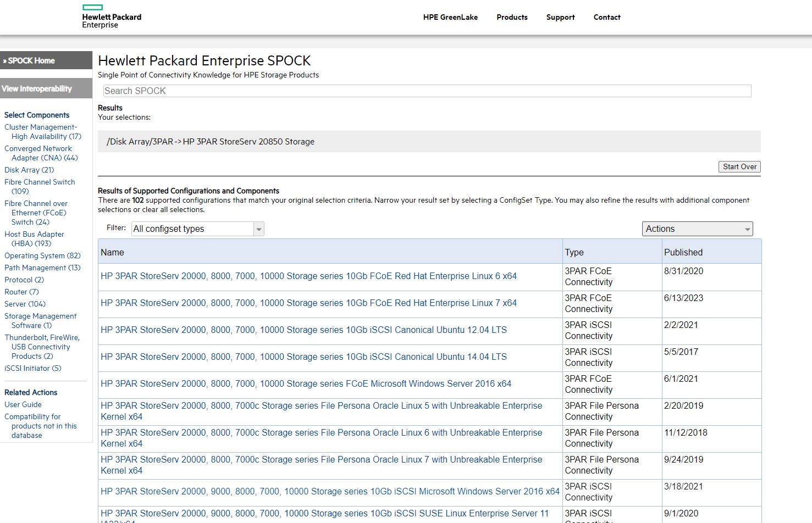Open View Interoperability section
Screen dimensions: 812x523
click(46, 88)
